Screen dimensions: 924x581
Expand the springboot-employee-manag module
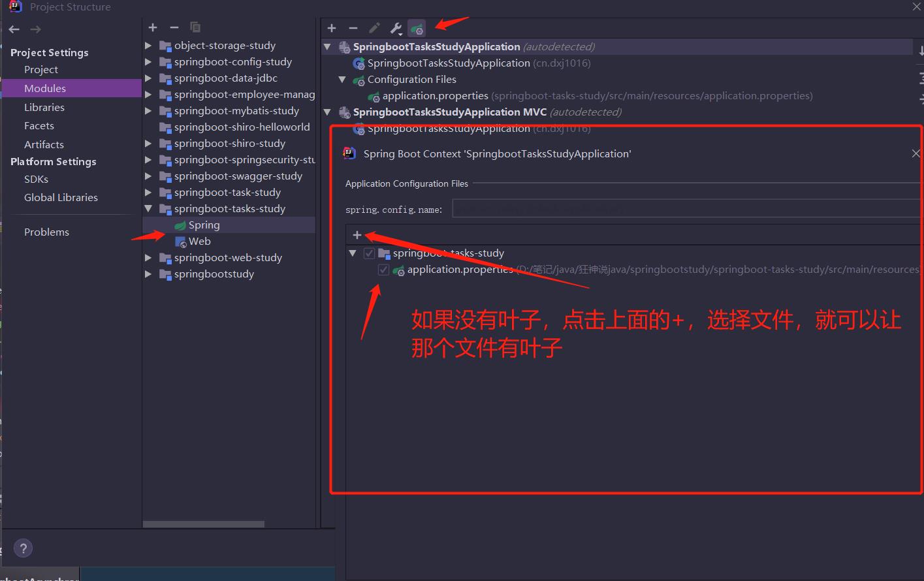point(148,95)
